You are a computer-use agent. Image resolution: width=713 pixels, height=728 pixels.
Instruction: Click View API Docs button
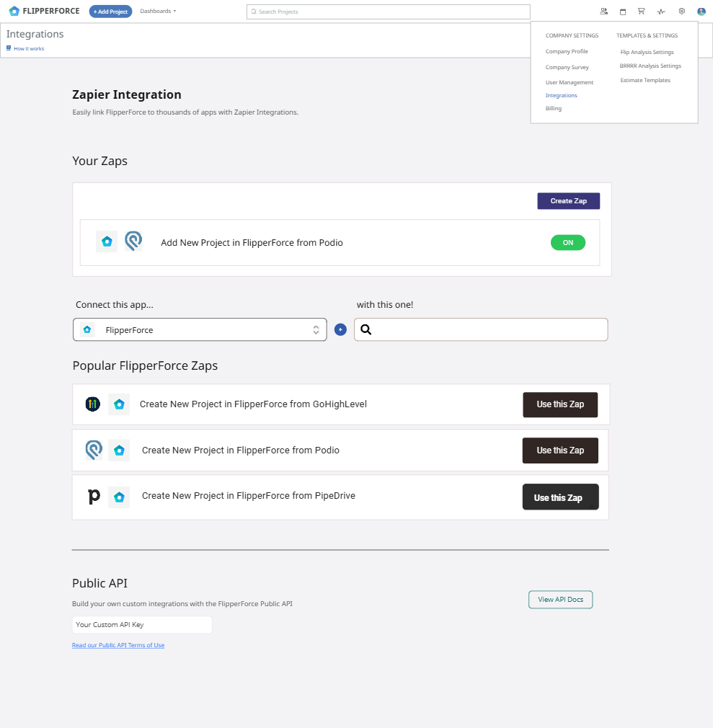tap(561, 600)
